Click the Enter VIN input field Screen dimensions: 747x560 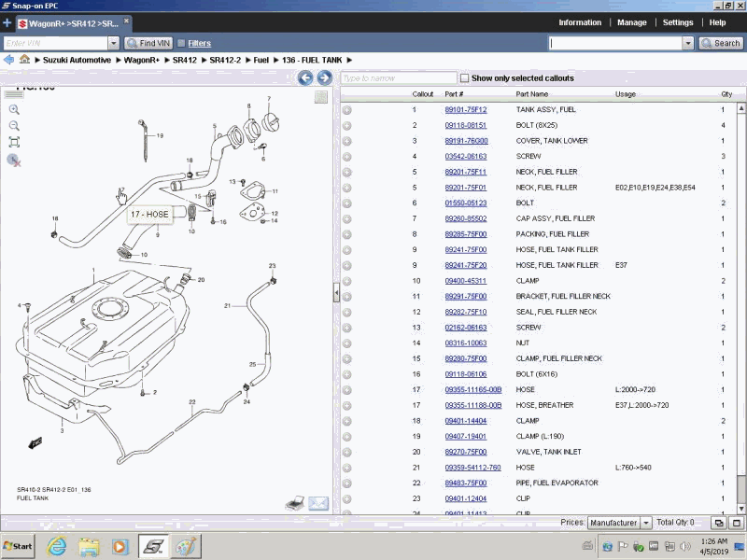[55, 43]
